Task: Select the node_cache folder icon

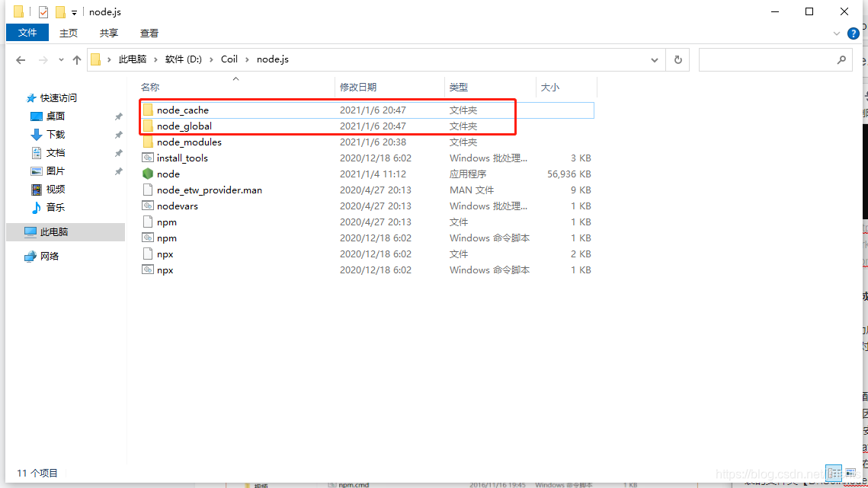Action: click(x=148, y=110)
